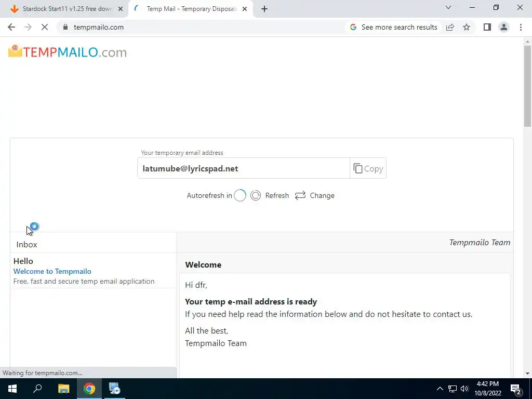Image resolution: width=532 pixels, height=399 pixels.
Task: Open Windows taskbar search
Action: (x=37, y=389)
